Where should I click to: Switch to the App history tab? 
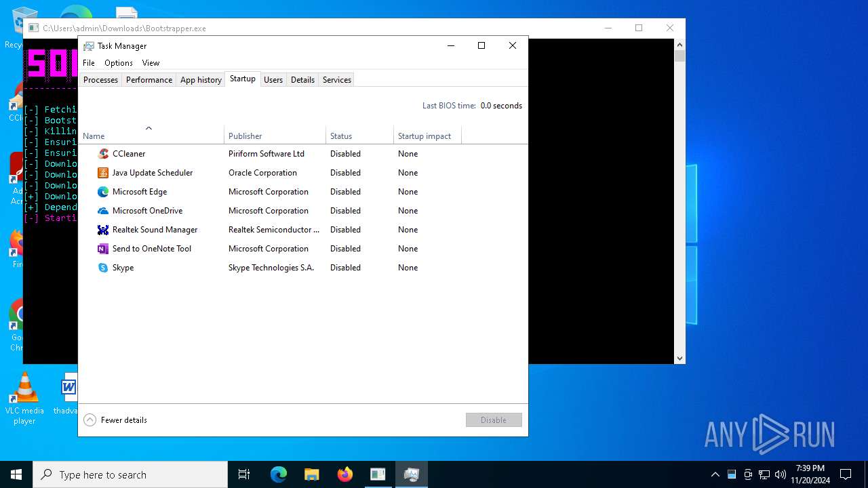(x=201, y=80)
